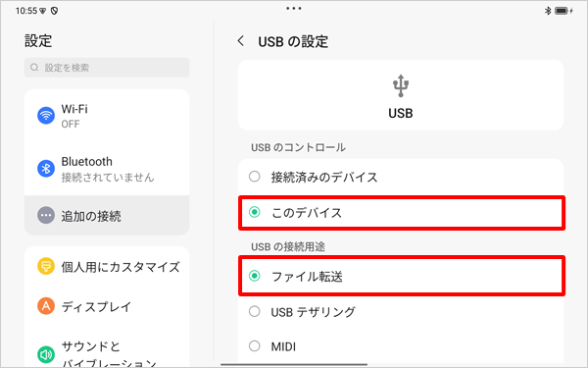588x368 pixels.
Task: Tap the USB trident symbol
Action: 401,86
